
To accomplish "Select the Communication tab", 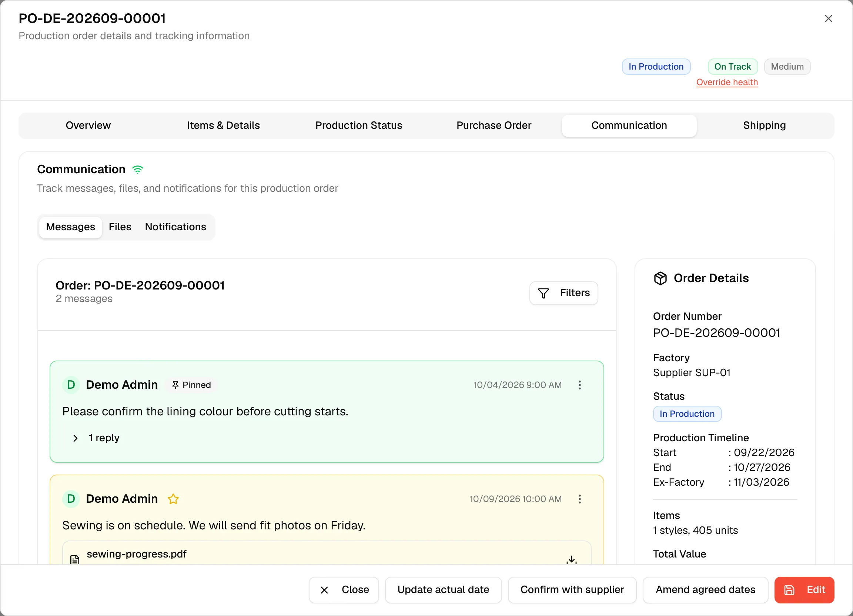I will (629, 125).
